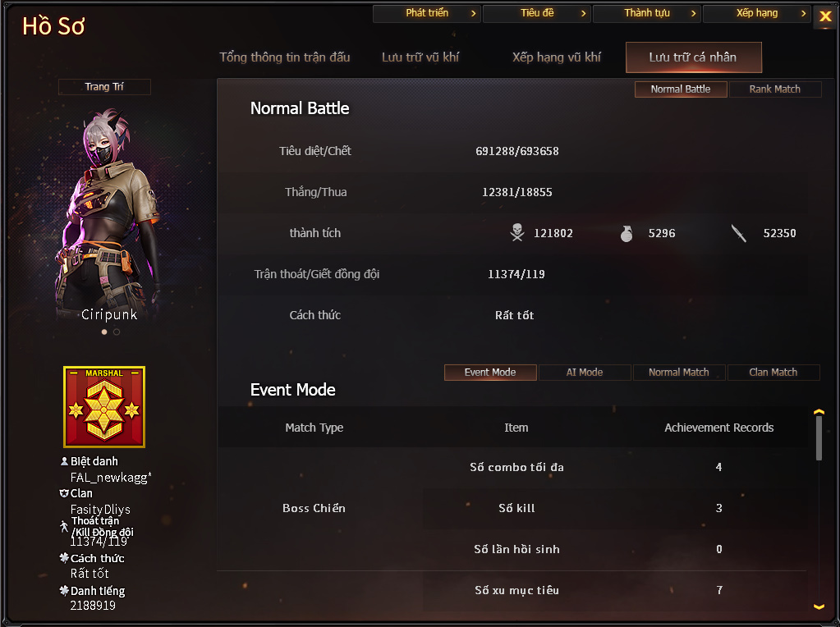Viewport: 840px width, 627px height.
Task: Click the Marshal rank badge
Action: [x=104, y=407]
